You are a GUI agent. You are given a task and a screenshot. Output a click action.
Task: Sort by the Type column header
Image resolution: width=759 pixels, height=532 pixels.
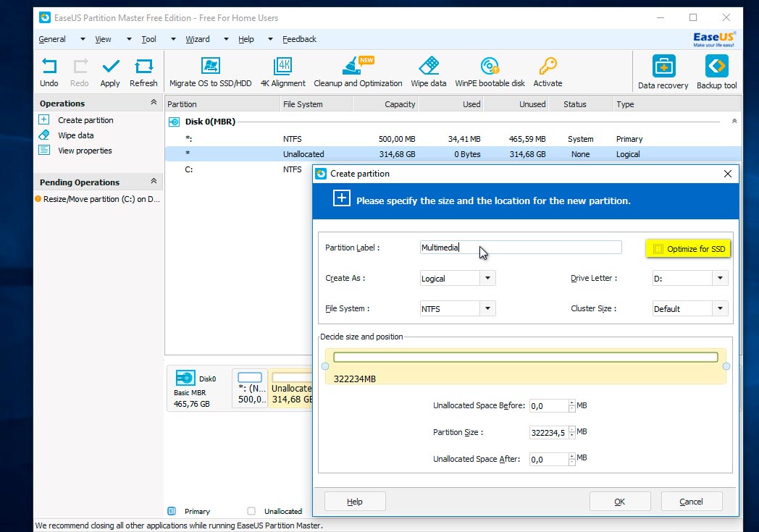point(676,104)
